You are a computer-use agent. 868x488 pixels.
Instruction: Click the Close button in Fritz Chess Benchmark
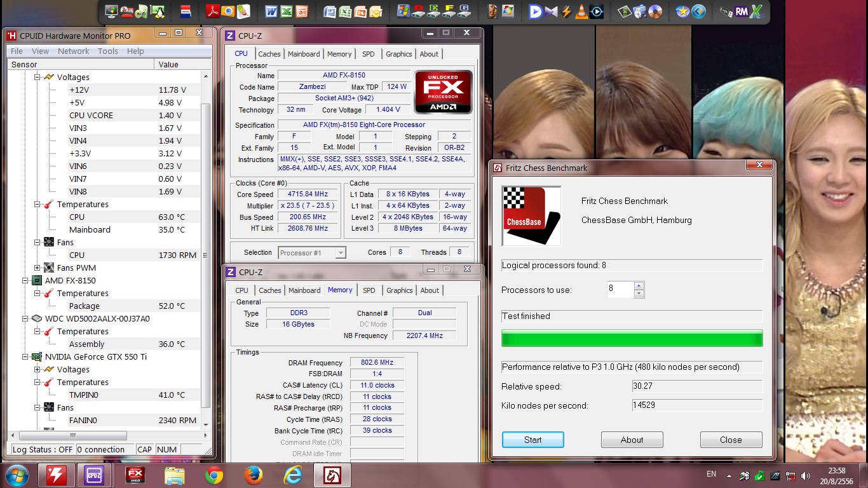pos(731,440)
